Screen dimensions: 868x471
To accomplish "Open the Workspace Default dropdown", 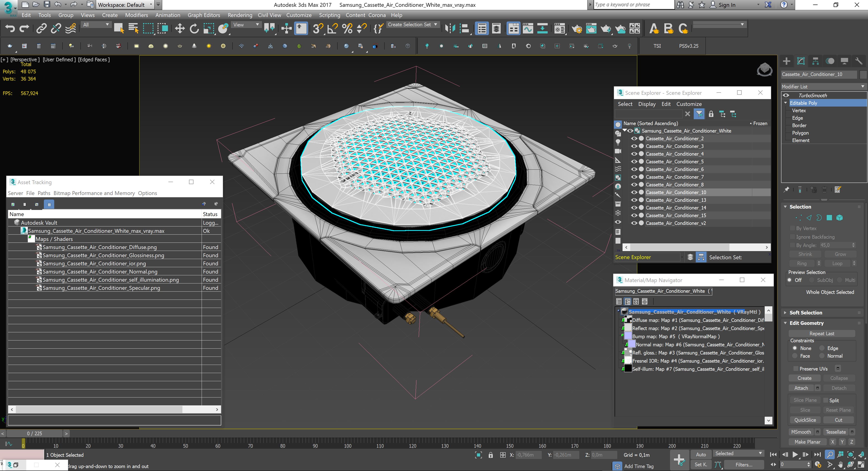I will [x=125, y=5].
